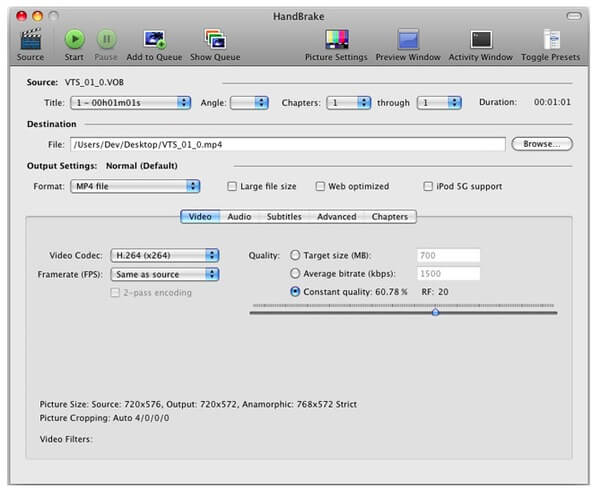Click in the destination File path field
Viewport: 600px width, 489px height.
coord(288,144)
